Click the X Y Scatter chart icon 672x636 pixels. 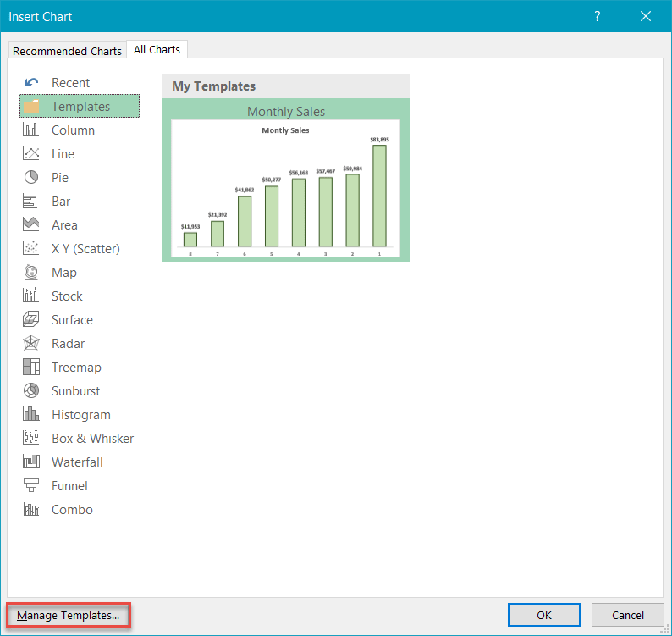click(x=30, y=248)
